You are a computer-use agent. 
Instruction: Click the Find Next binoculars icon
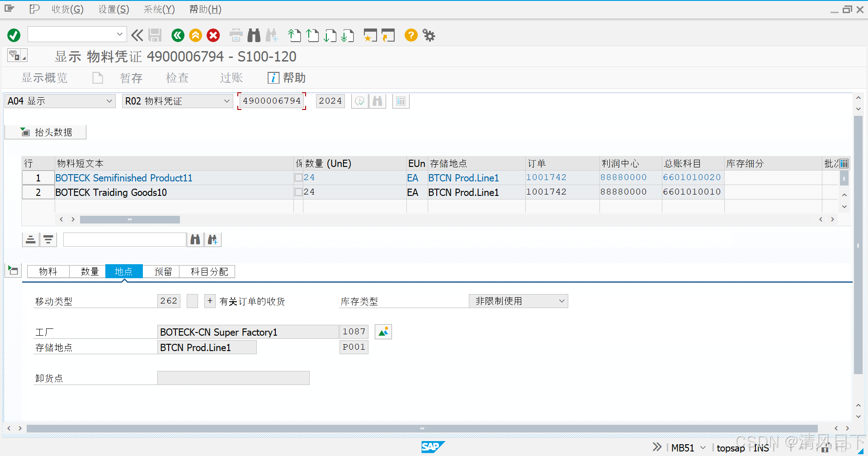(x=272, y=35)
